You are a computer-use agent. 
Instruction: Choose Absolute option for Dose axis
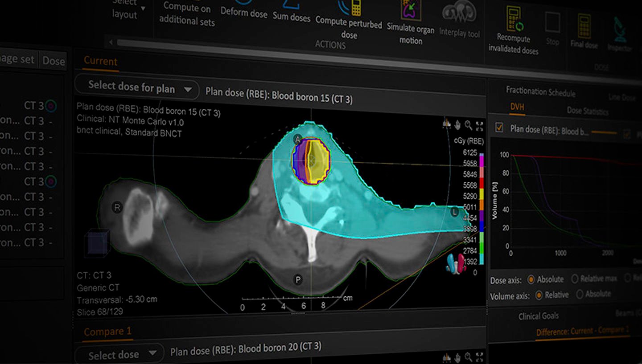531,279
